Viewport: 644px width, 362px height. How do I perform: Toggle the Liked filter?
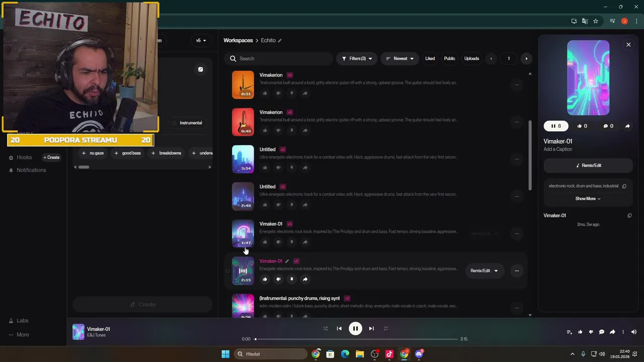coord(430,58)
